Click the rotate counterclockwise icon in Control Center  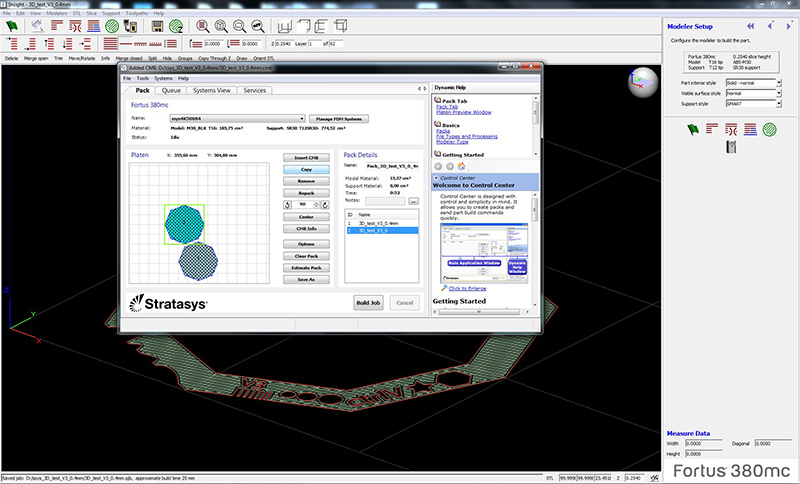(x=287, y=205)
